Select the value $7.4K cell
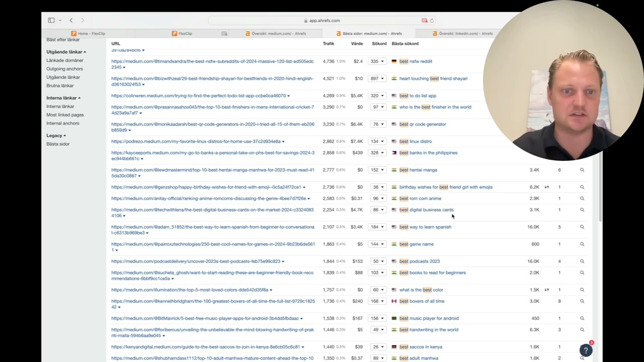Viewport: 644px width, 362px height. click(357, 141)
